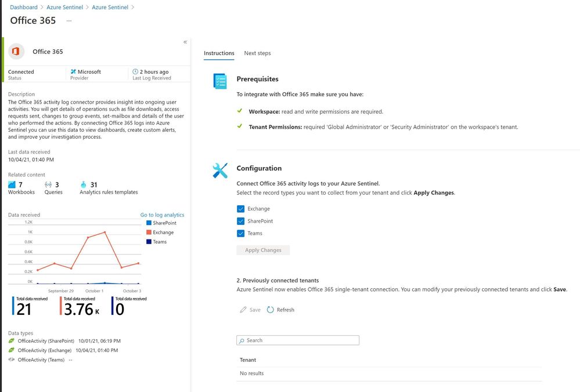This screenshot has width=580, height=392.
Task: Open the 3 Queries related content
Action: (x=53, y=188)
